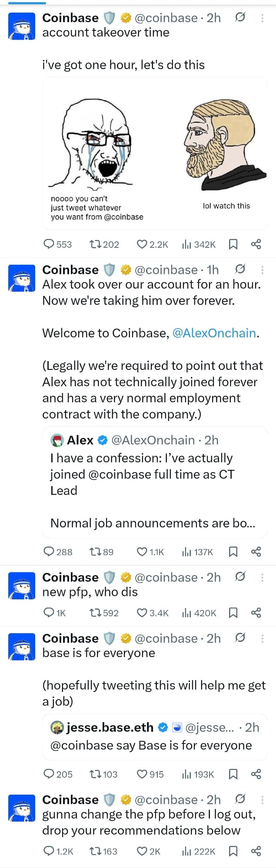
Task: Open more options on account takeover tweet
Action: click(x=262, y=18)
